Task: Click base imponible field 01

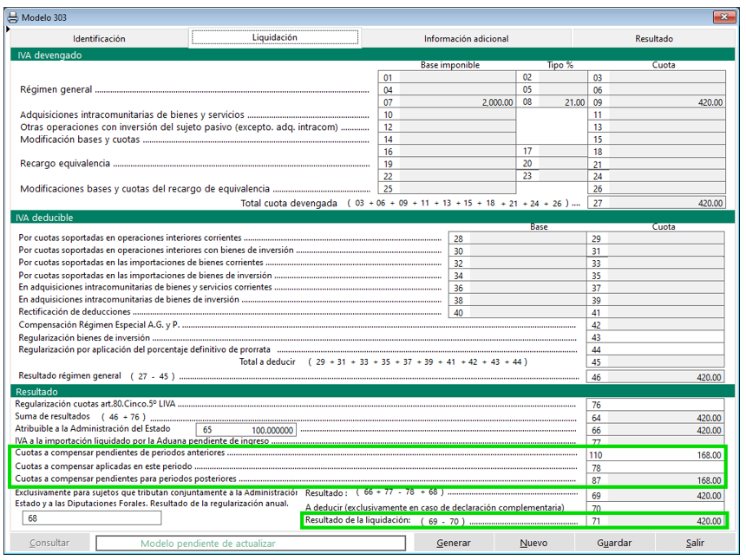Action: (447, 77)
